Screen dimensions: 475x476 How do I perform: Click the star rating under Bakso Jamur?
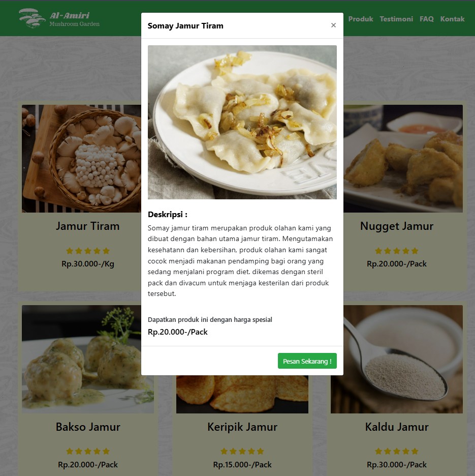click(x=88, y=451)
